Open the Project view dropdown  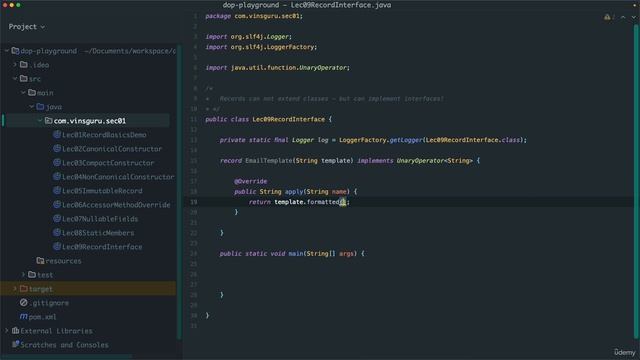pyautogui.click(x=27, y=27)
